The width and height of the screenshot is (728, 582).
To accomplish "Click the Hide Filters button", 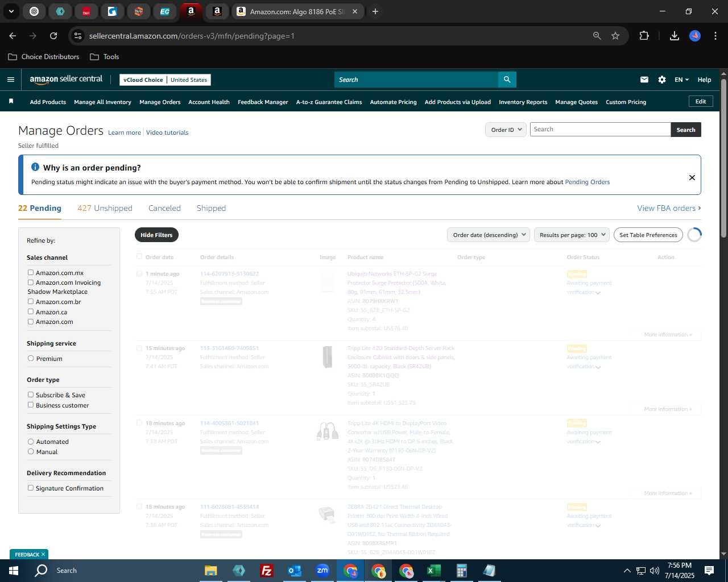I will coord(156,235).
